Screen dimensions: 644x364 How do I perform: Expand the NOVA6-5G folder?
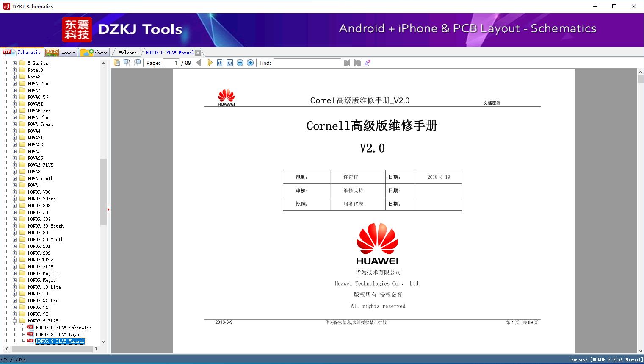click(x=14, y=97)
